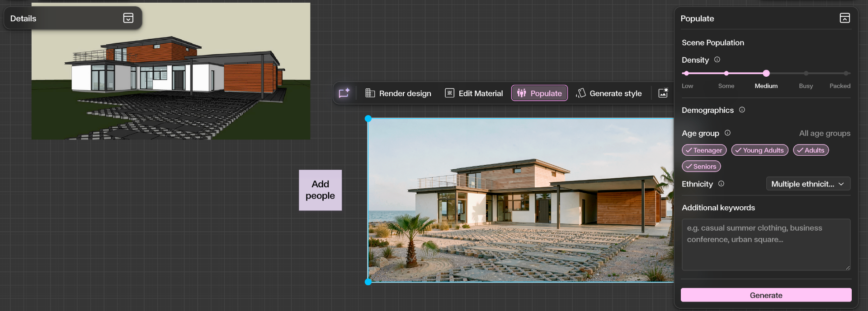Uncheck the Seniors age chip
Screen dimensions: 868x311
(x=701, y=167)
